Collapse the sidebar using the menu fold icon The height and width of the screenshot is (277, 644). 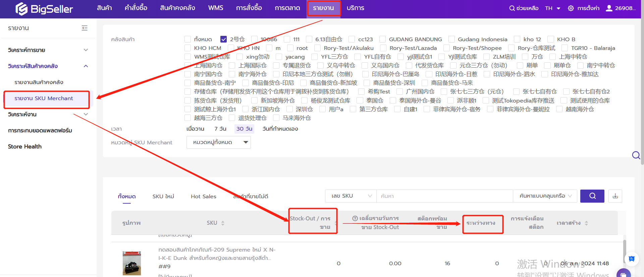85,28
